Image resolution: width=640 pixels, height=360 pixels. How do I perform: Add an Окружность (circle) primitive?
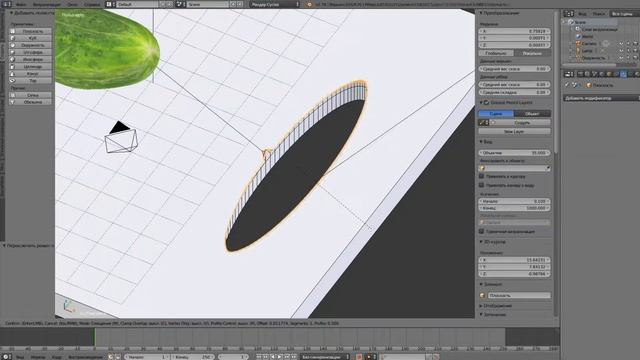point(31,45)
